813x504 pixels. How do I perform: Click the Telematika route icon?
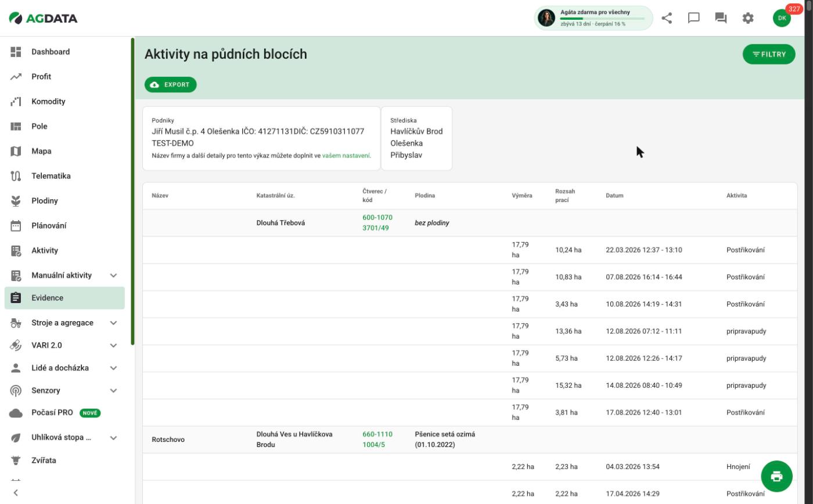(16, 176)
